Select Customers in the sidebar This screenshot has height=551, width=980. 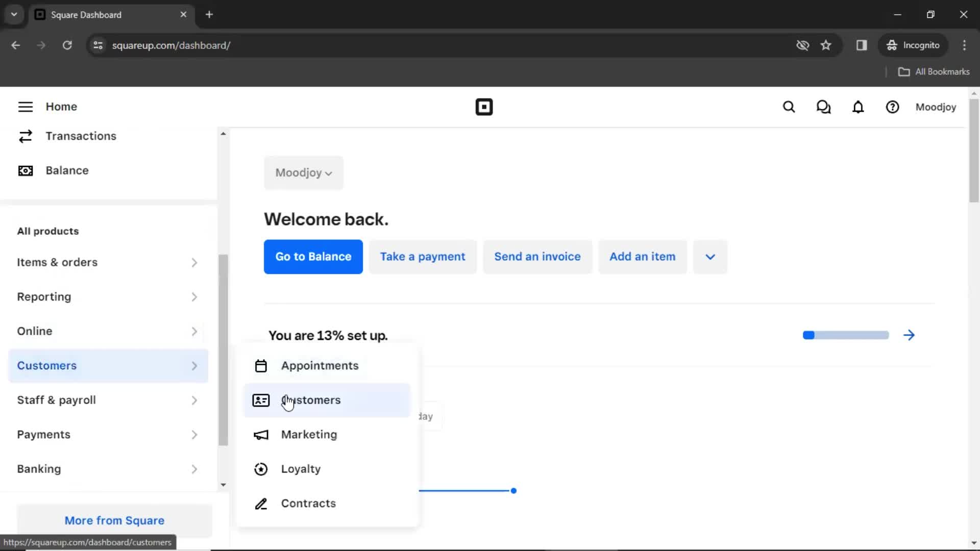click(x=108, y=366)
